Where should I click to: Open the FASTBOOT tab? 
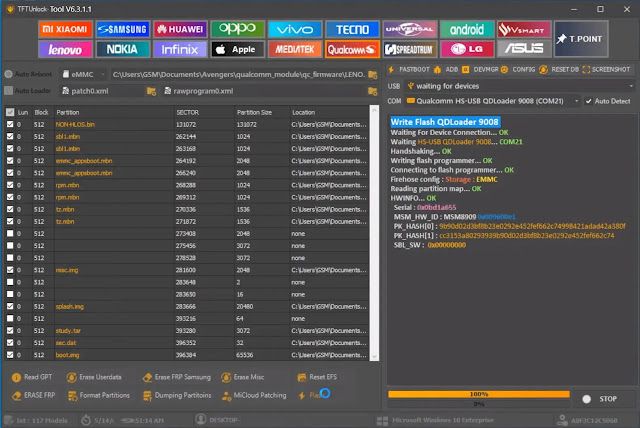409,70
